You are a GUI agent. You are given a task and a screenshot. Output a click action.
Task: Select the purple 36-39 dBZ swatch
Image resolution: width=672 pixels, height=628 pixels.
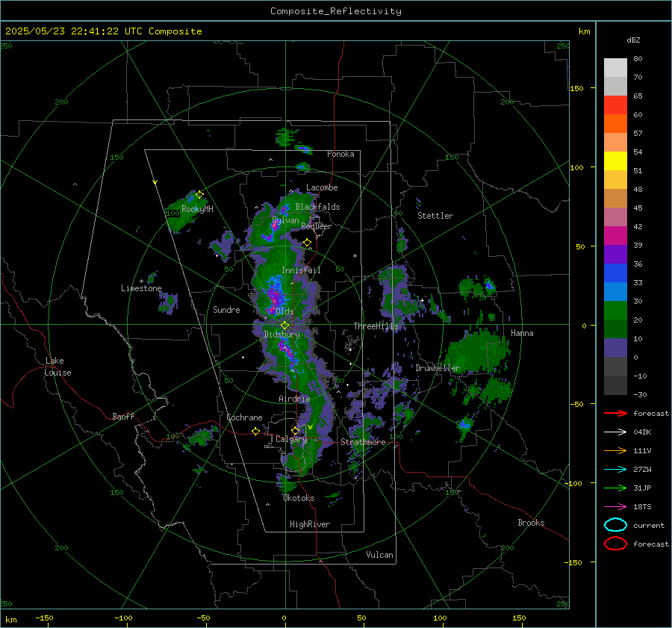click(615, 254)
